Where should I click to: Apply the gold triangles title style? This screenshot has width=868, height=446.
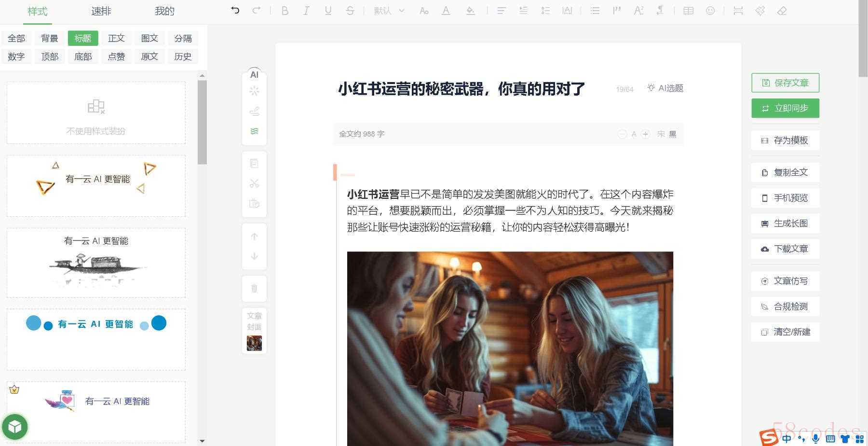point(96,186)
